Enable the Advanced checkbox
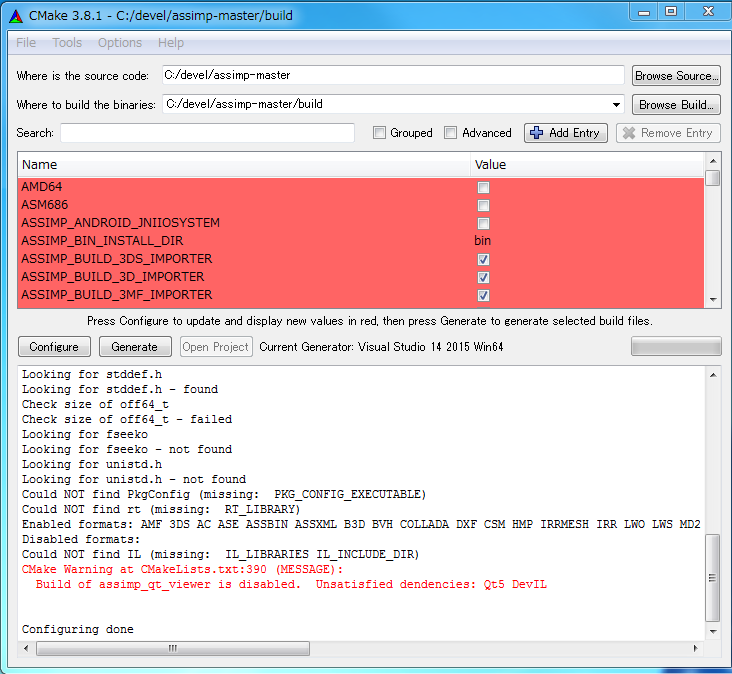Screen dimensions: 732x674 (x=450, y=133)
